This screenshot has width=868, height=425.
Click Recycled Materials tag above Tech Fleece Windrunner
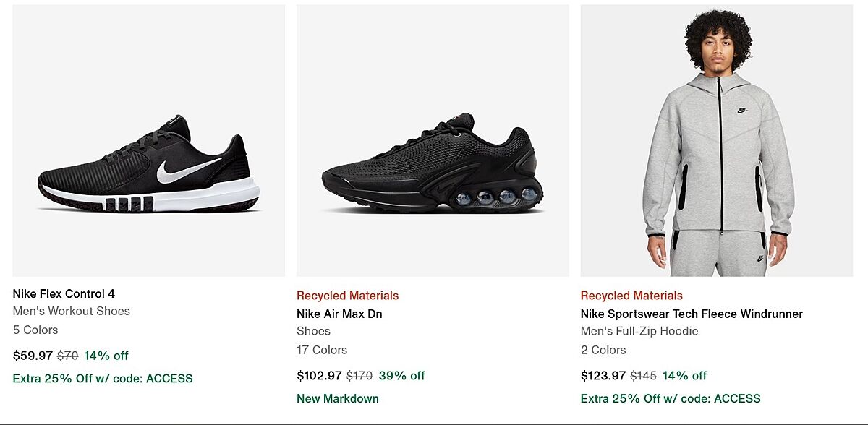631,296
